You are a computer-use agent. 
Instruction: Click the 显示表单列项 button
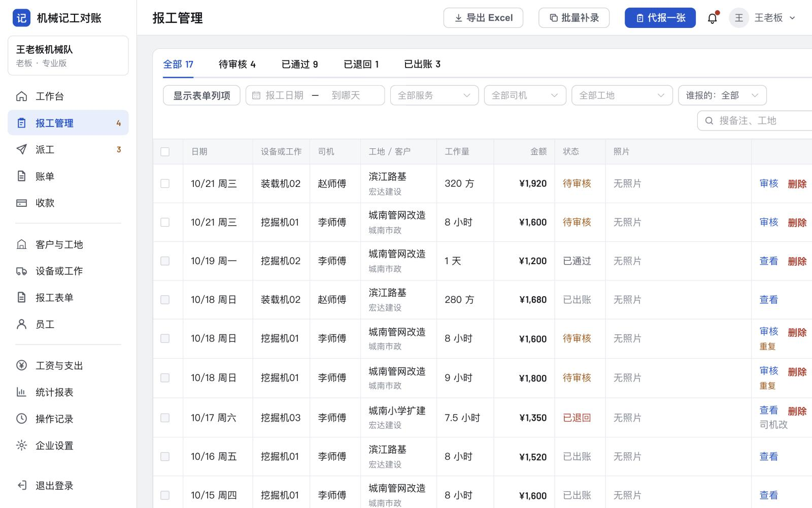click(201, 96)
